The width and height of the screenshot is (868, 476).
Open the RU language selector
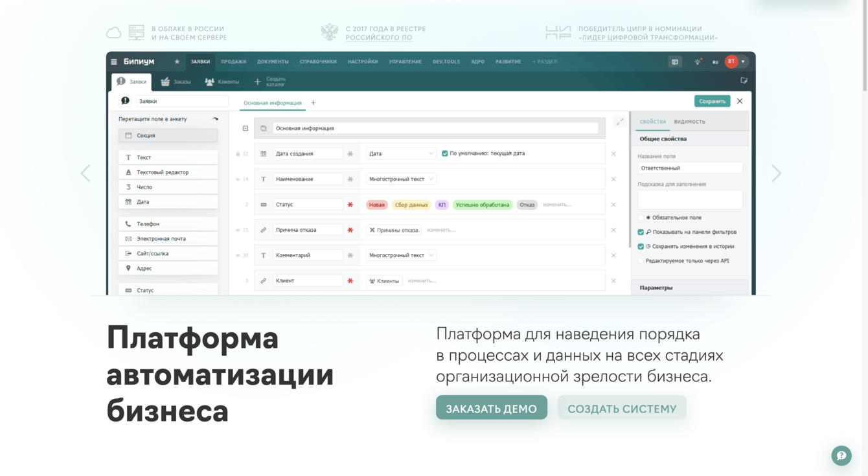[x=715, y=62]
